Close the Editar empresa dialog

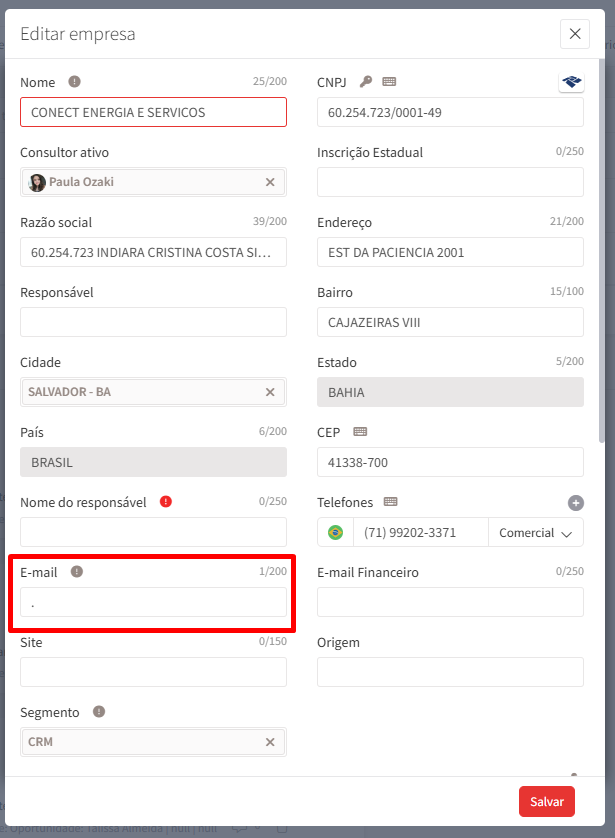tap(575, 34)
